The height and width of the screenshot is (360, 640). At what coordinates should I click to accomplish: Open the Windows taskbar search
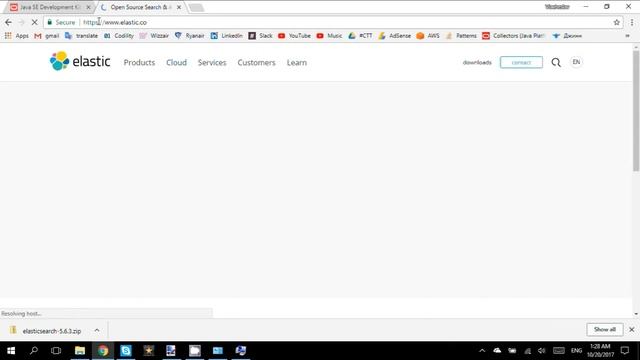34,351
